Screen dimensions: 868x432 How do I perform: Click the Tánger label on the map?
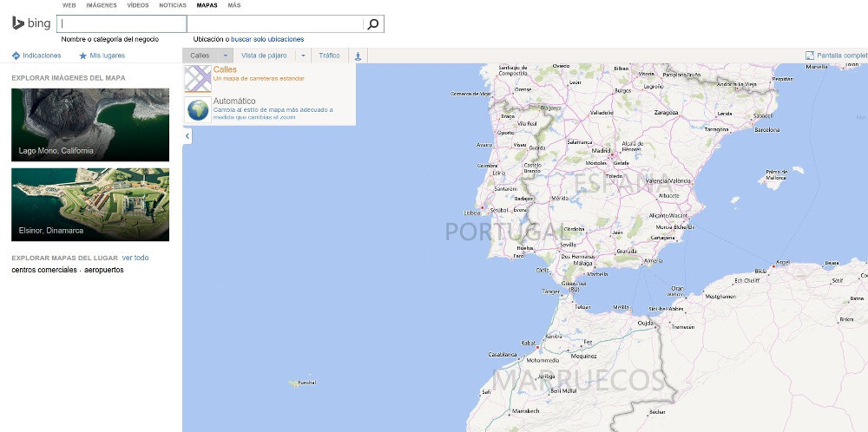pyautogui.click(x=551, y=291)
